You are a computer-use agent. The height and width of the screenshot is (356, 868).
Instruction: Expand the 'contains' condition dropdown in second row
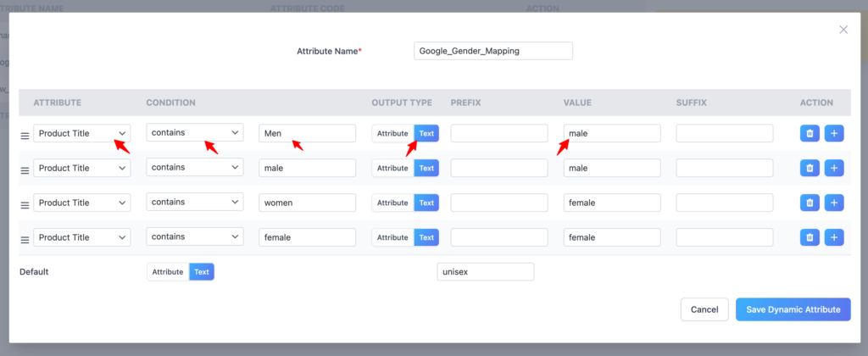195,168
